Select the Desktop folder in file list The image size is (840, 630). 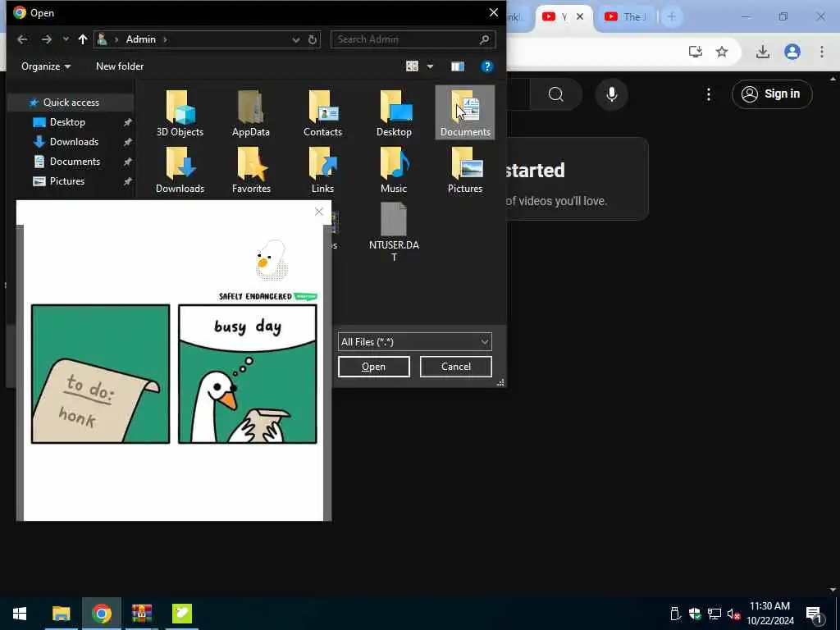coord(395,113)
